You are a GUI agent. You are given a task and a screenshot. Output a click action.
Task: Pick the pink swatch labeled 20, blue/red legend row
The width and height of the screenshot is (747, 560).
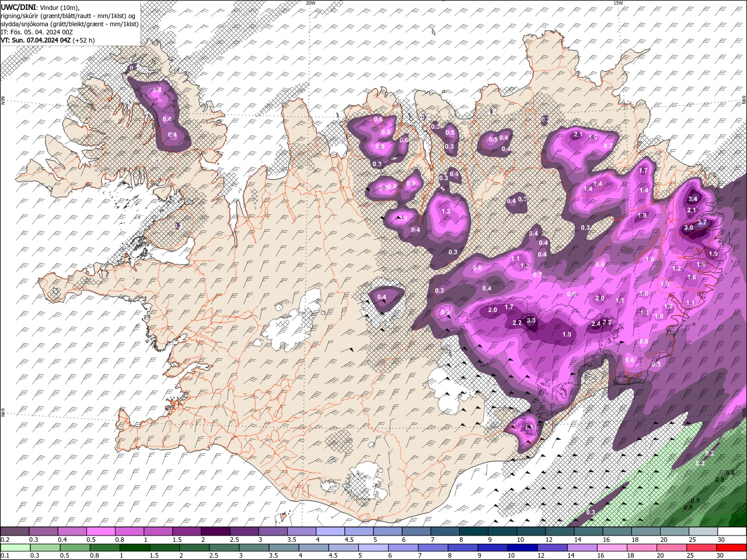point(672,547)
